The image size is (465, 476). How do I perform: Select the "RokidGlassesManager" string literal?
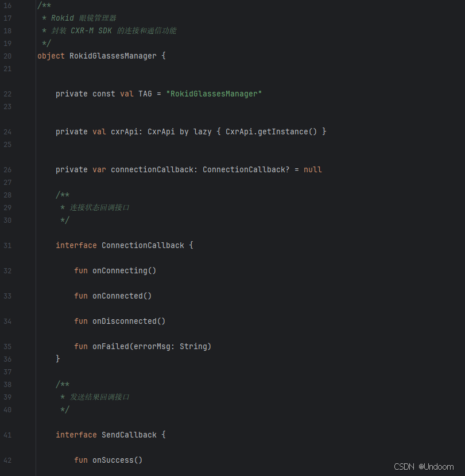214,94
